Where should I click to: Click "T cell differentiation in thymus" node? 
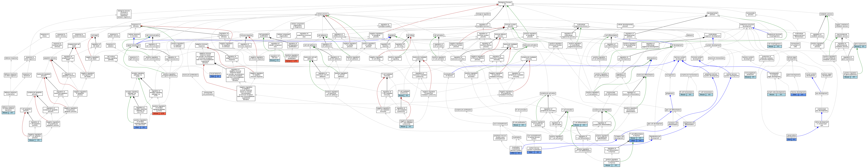click(637, 137)
